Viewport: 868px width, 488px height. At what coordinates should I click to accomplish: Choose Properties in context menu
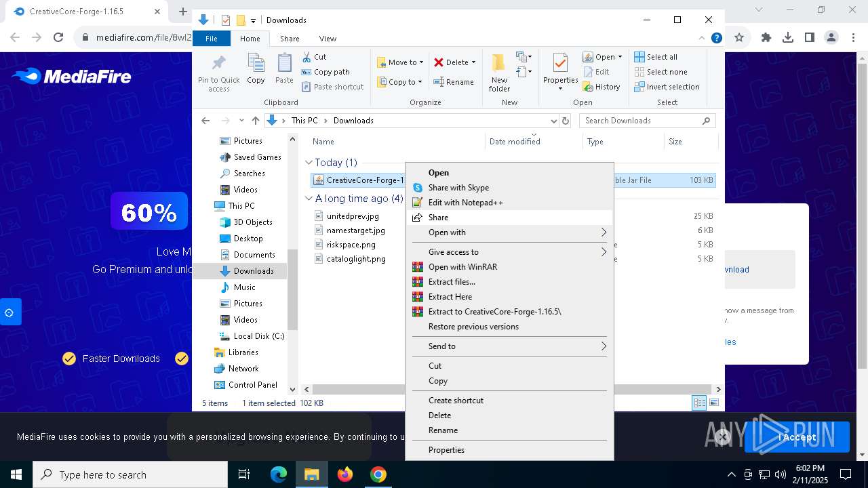coord(510,450)
